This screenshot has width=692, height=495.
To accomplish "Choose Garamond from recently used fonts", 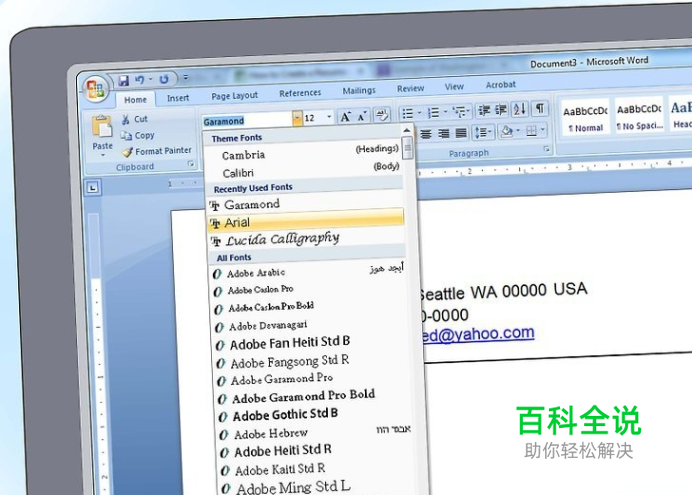I will (x=305, y=204).
